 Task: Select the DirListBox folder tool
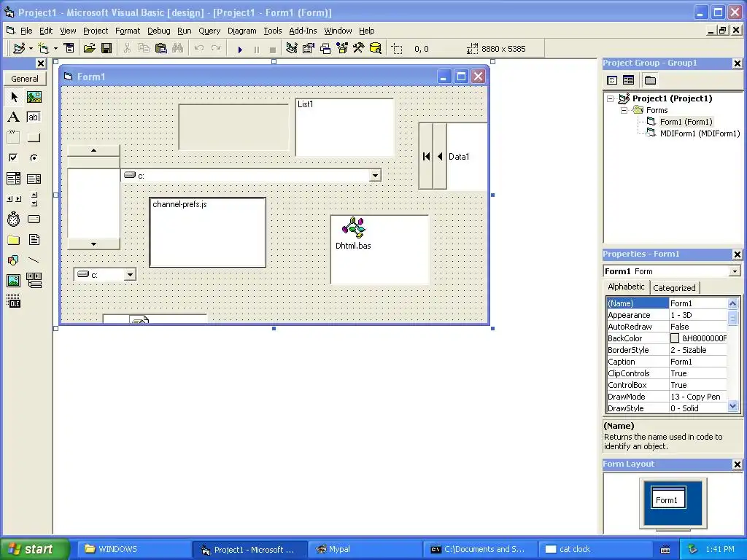pos(14,239)
